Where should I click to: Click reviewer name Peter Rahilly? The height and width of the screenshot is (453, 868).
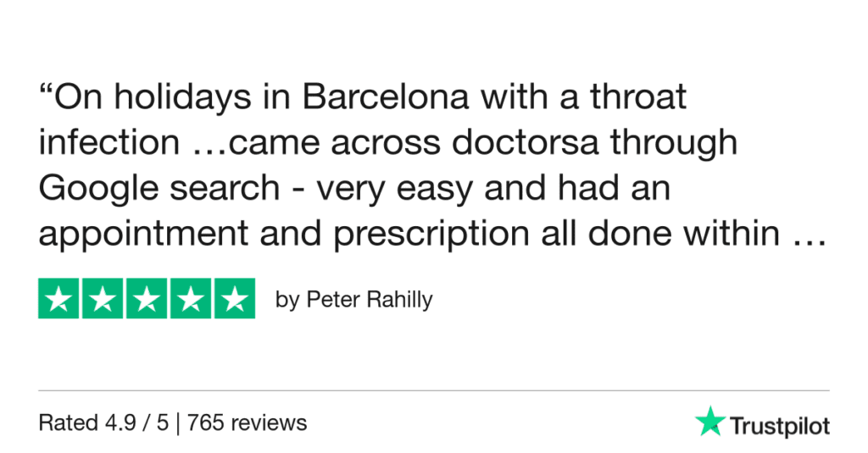(x=368, y=300)
